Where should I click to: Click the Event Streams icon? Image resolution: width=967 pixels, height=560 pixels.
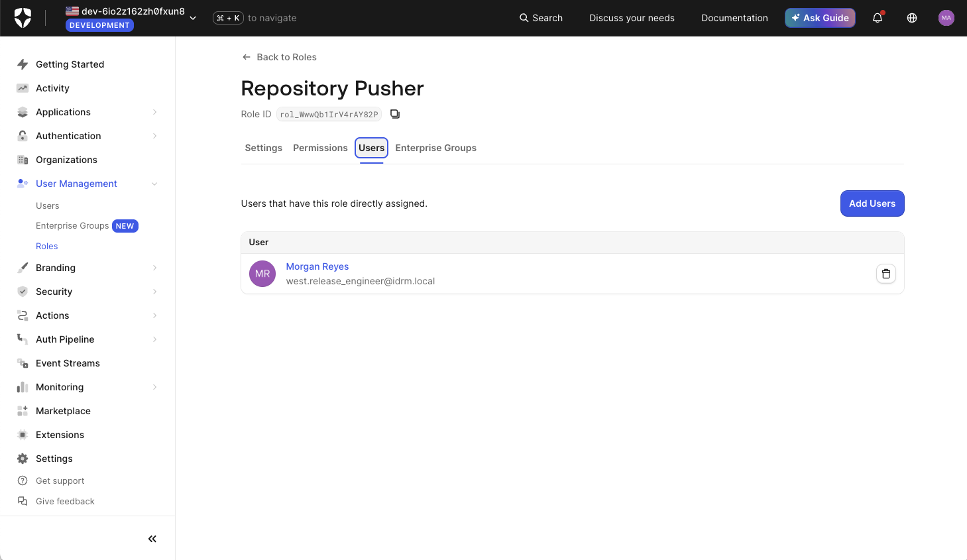[23, 363]
